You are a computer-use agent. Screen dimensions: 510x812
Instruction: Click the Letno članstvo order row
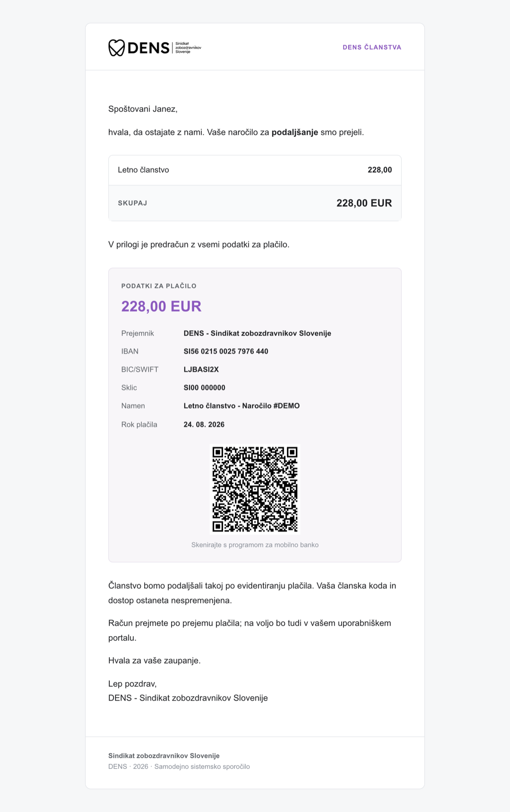[x=255, y=170]
